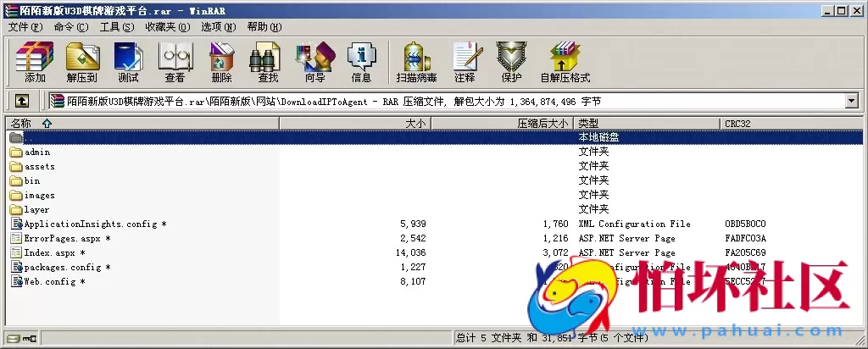868x349 pixels.
Task: Click the WinRAR title bar icon
Action: 10,10
